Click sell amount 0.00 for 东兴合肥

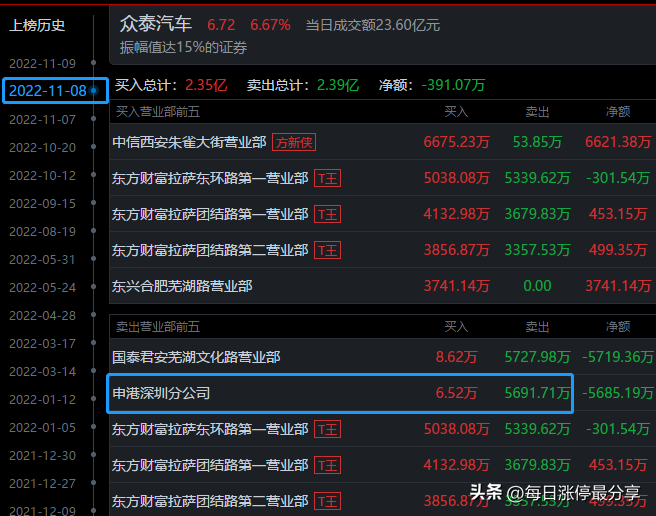[537, 286]
